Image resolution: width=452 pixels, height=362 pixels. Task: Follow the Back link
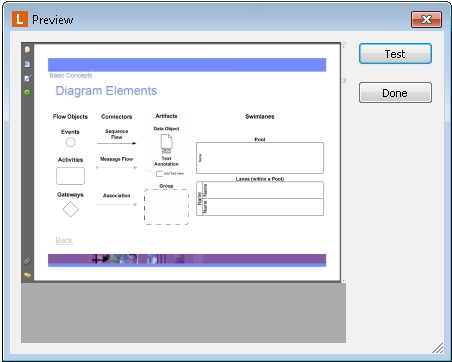[x=64, y=240]
